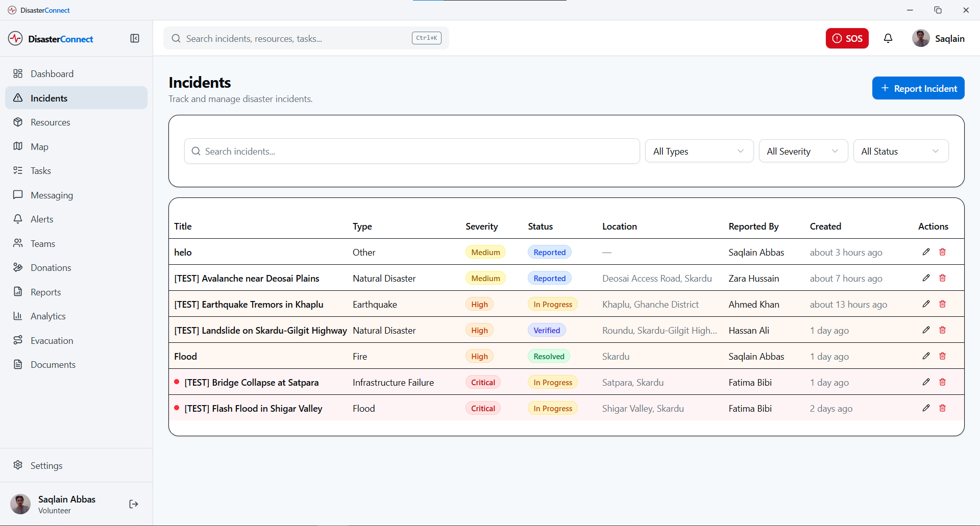This screenshot has height=526, width=980.
Task: Edit the 'helo' incident with pencil icon
Action: coord(926,252)
